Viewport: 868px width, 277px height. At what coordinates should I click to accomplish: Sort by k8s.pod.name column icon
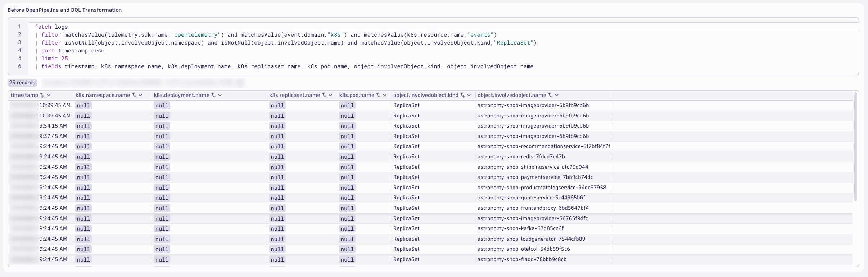point(378,95)
